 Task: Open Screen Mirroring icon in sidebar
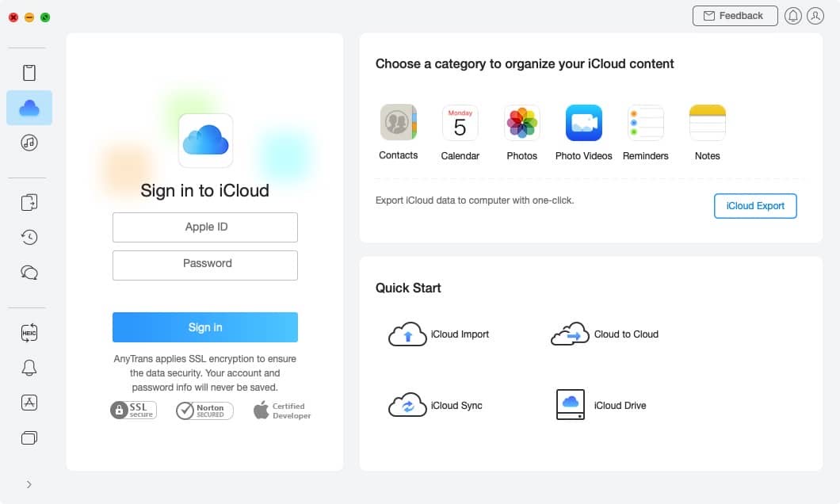(29, 438)
